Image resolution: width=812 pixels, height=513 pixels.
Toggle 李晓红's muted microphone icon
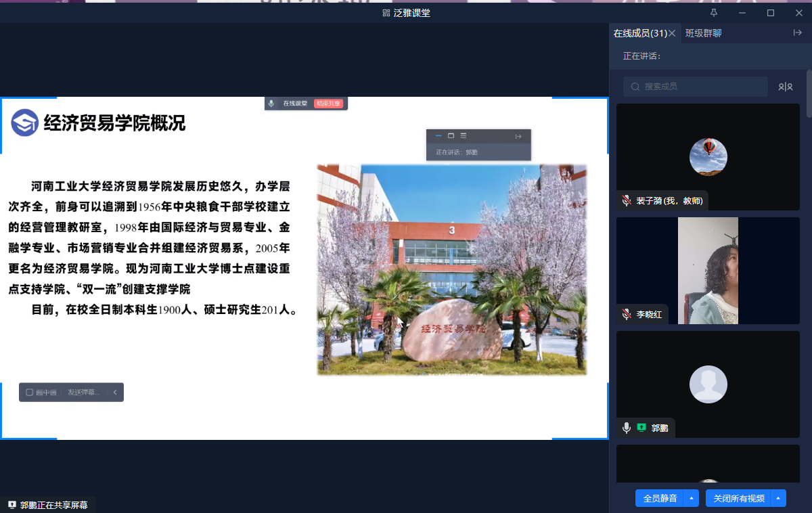(627, 314)
